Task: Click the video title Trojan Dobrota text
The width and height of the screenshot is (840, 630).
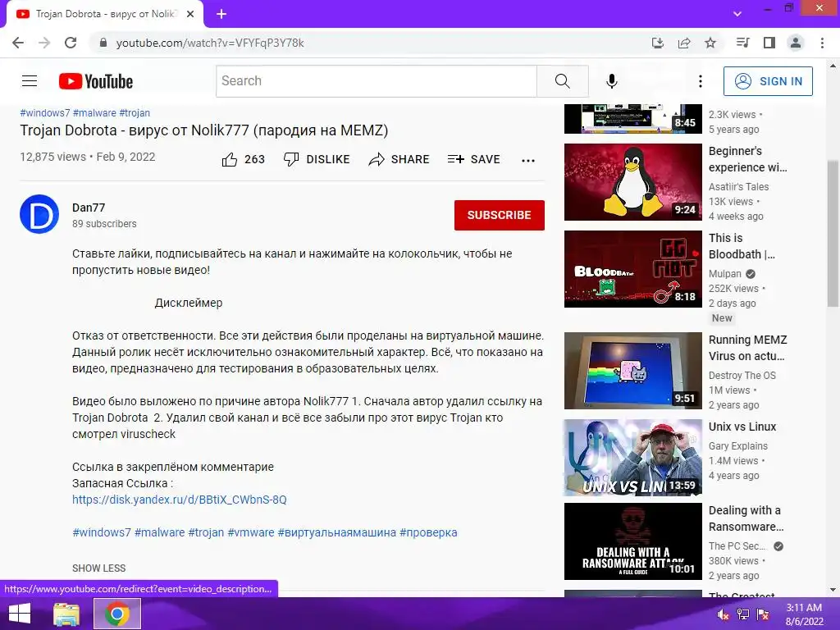Action: tap(204, 130)
